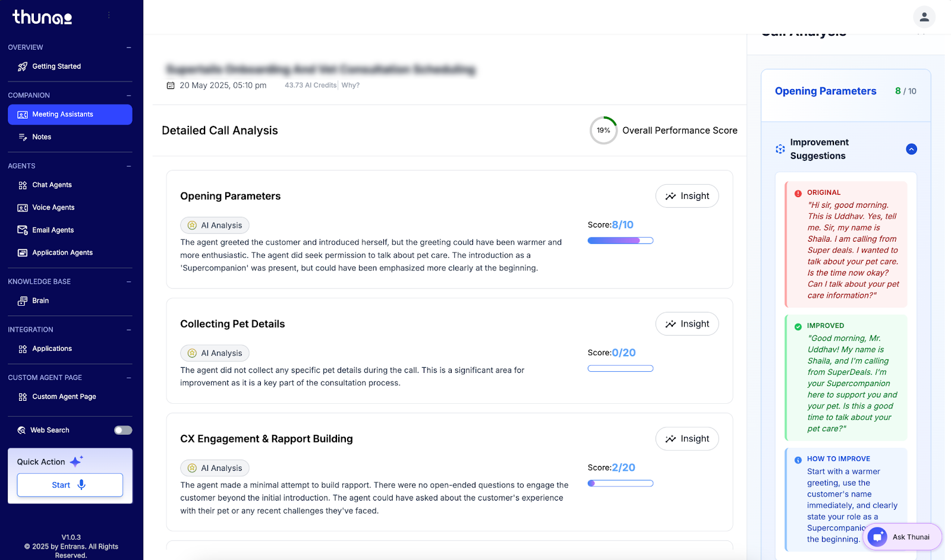Click the Web Search magnifier icon
This screenshot has width=951, height=560.
21,431
